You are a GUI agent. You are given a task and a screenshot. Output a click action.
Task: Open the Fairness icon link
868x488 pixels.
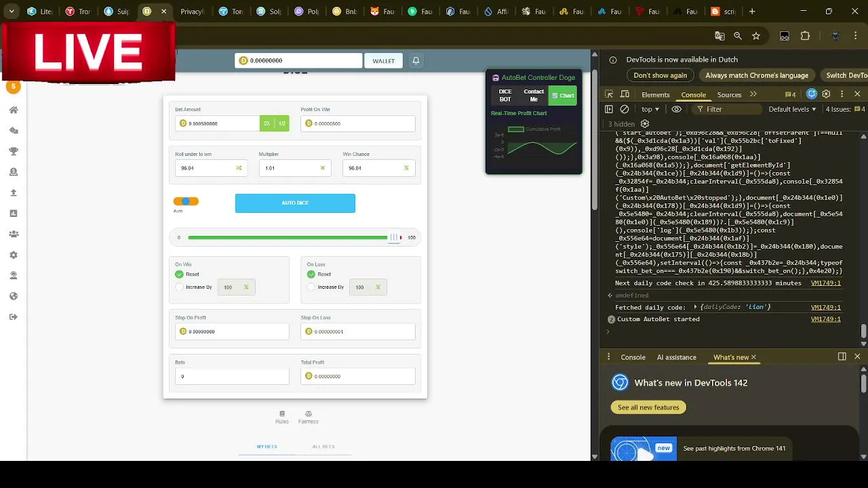coord(308,417)
